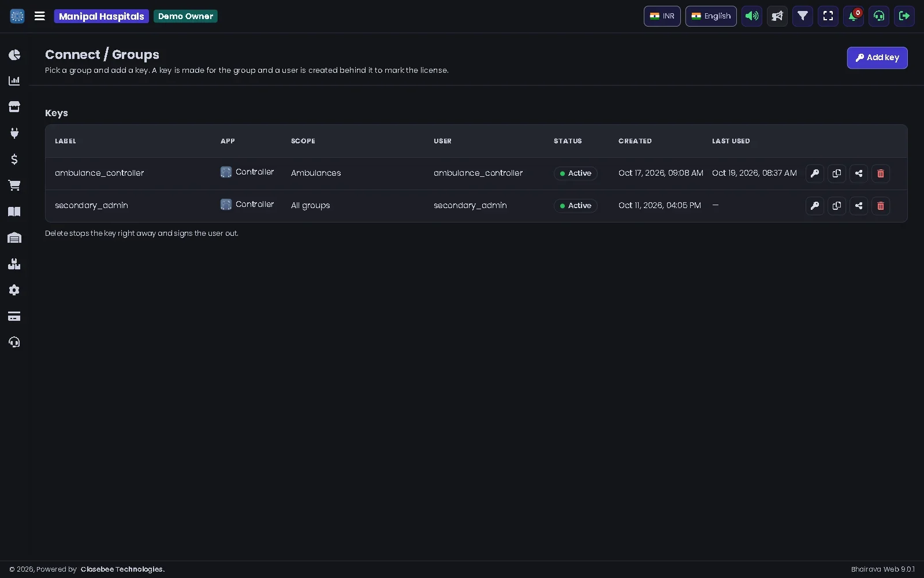Image resolution: width=924 pixels, height=578 pixels.
Task: Toggle the muted megaphone announcements icon
Action: (x=777, y=16)
